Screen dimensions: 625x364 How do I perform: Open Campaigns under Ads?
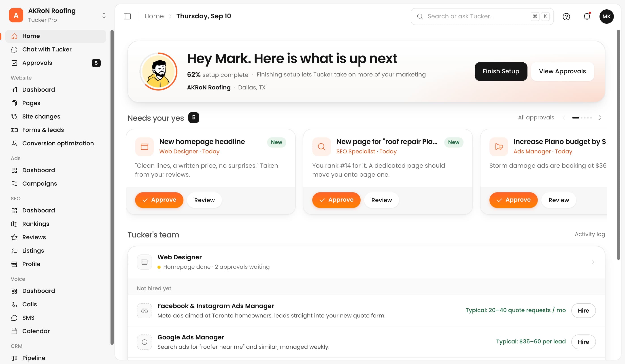pyautogui.click(x=55, y=184)
